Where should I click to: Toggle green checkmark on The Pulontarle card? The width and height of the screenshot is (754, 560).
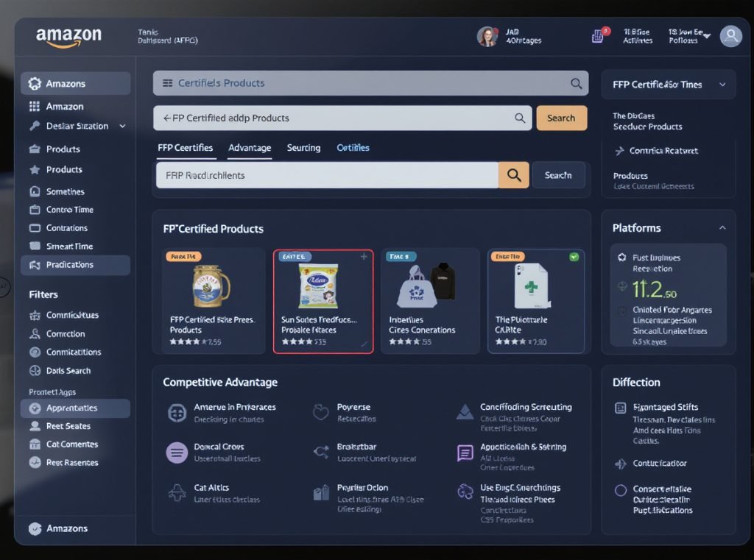574,257
